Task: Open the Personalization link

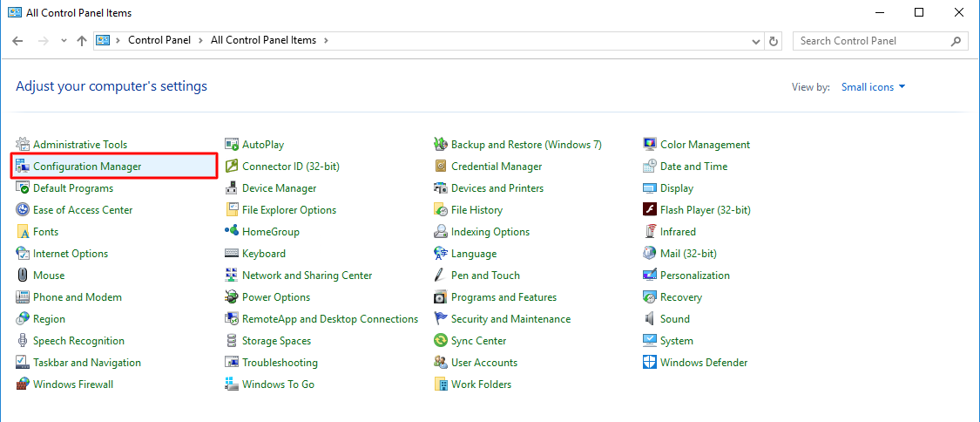Action: coord(695,275)
